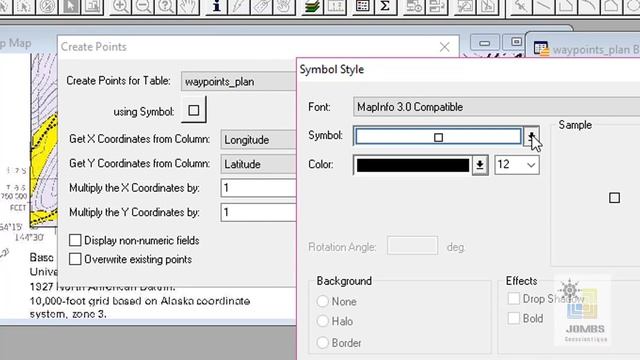Select the Symbol pushpin drawing tool
Screen dimensions: 640x360
(x=520, y=7)
